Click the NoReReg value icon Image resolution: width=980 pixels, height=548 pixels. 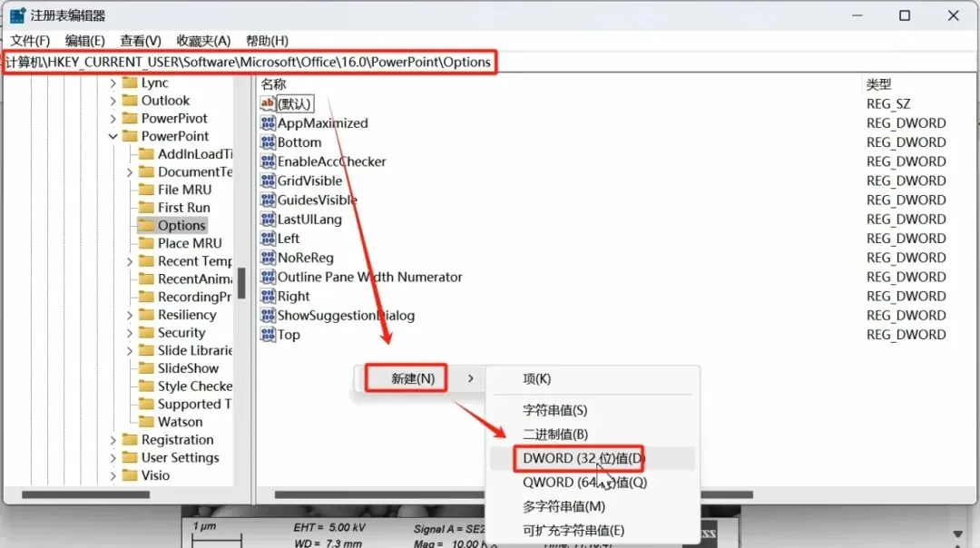click(x=268, y=258)
